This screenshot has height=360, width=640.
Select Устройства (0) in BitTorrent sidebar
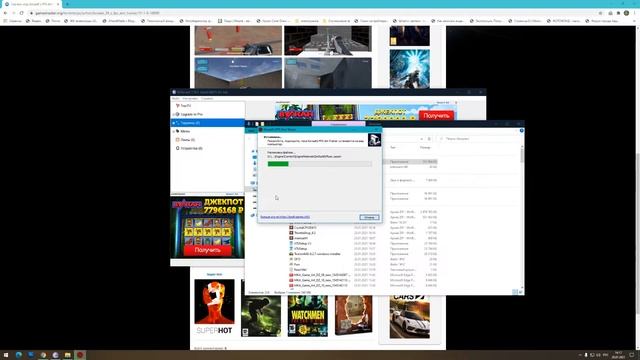[x=191, y=149]
